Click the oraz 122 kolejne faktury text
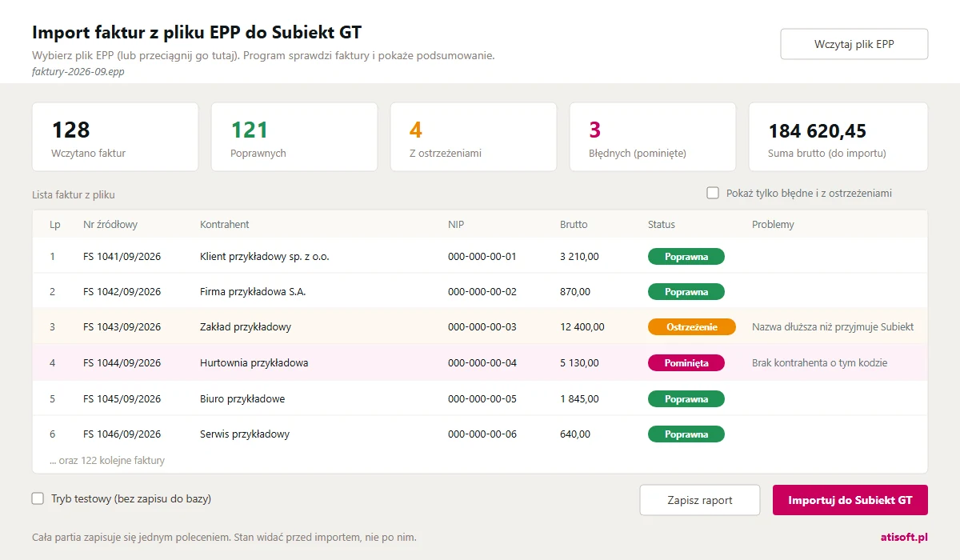The width and height of the screenshot is (960, 560). point(107,461)
